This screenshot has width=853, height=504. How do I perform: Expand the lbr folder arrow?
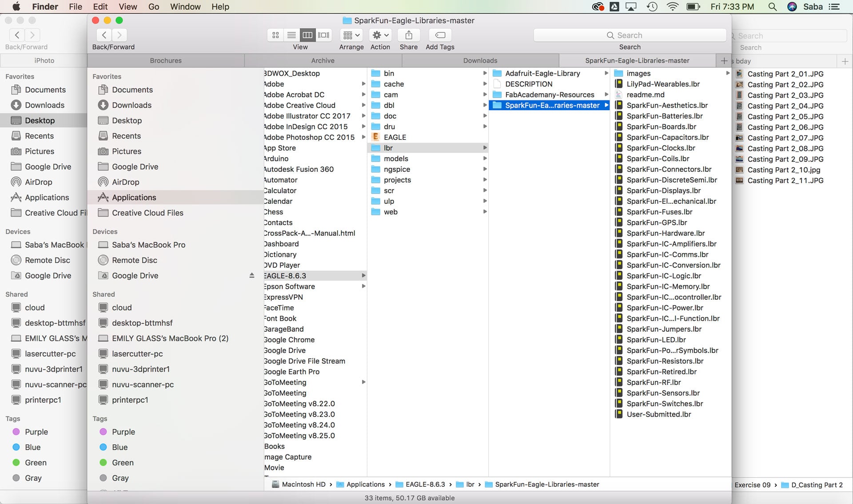click(x=485, y=148)
